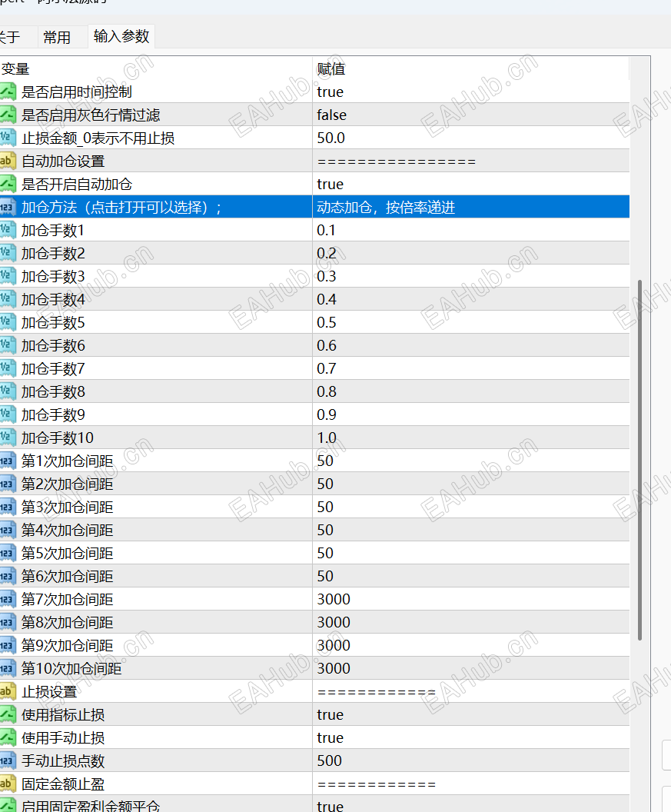Select the 输入参数 tab
Screen dimensions: 671x812
[121, 36]
